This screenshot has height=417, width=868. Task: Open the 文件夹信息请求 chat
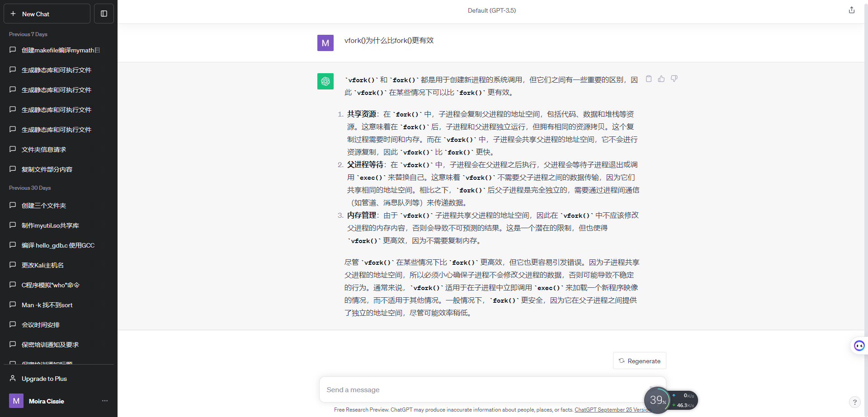[44, 150]
